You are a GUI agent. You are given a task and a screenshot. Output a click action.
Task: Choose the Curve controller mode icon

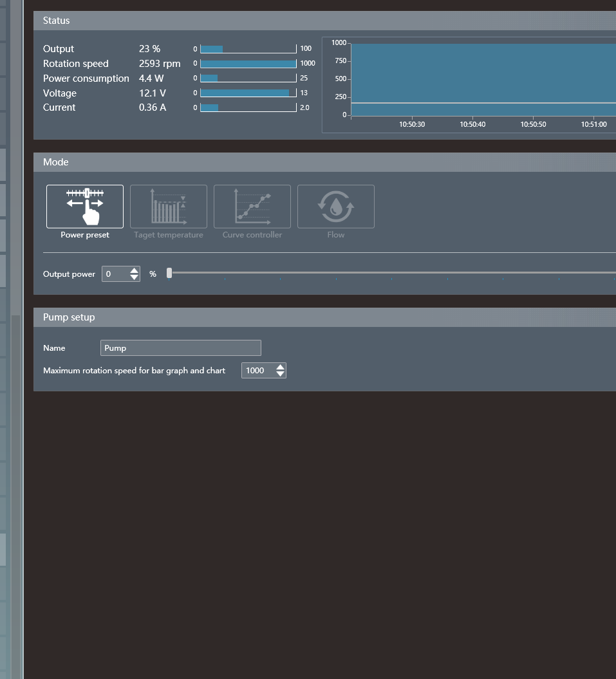click(x=252, y=207)
